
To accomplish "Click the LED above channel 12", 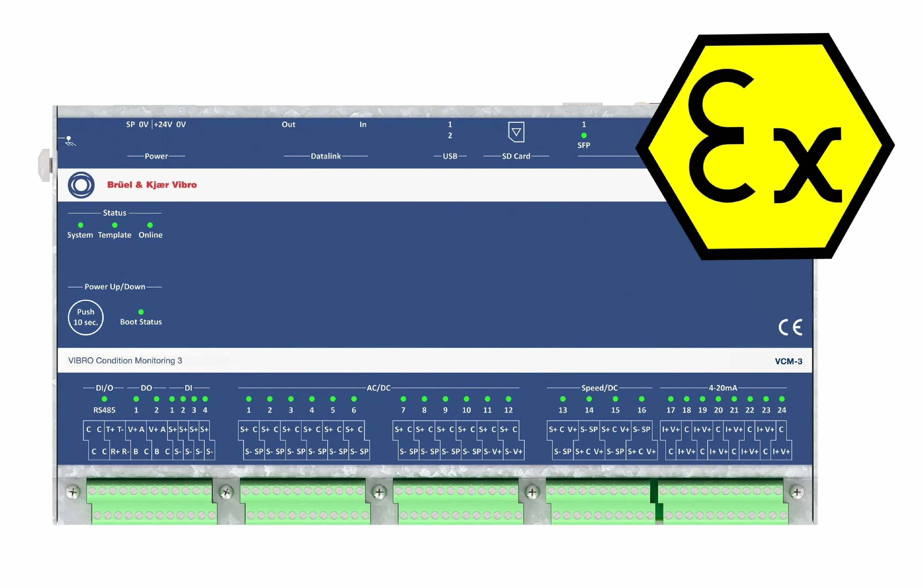I will [x=508, y=399].
